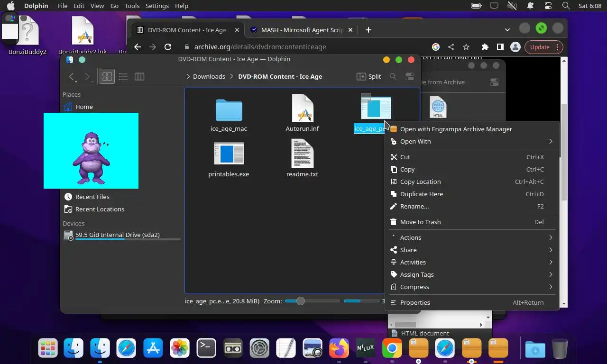Open Recent Files in Places
607x364 pixels.
point(92,197)
